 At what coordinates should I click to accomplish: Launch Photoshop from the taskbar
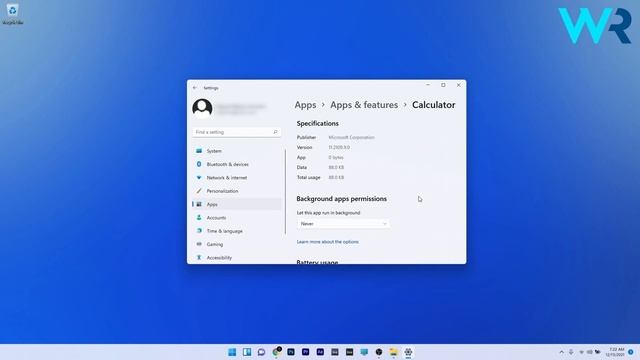coord(291,352)
